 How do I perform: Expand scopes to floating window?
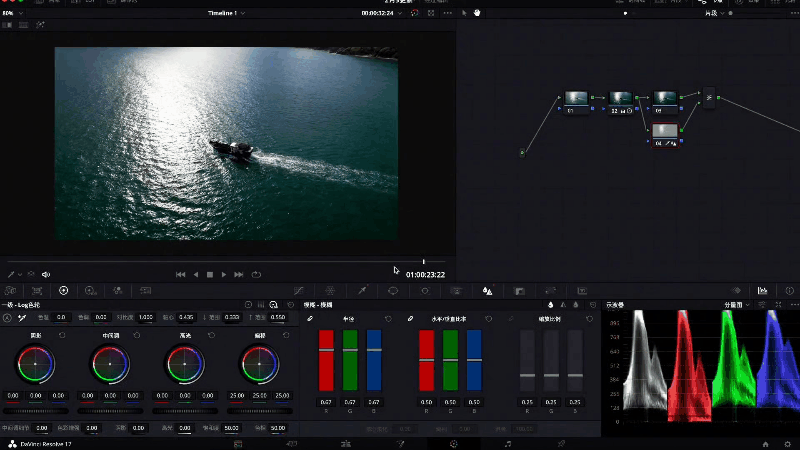coord(779,305)
